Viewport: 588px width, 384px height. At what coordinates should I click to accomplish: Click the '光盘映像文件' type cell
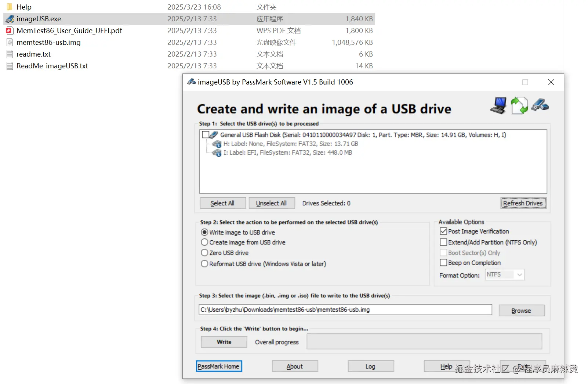point(276,42)
